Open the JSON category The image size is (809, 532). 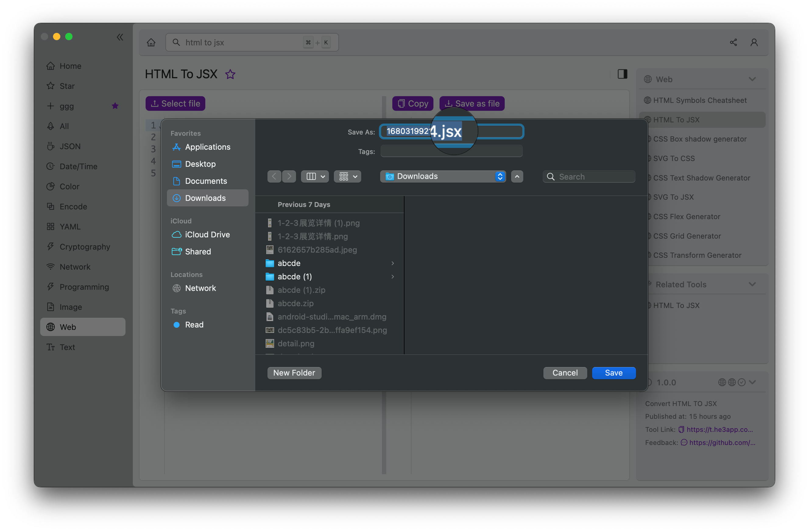point(83,146)
